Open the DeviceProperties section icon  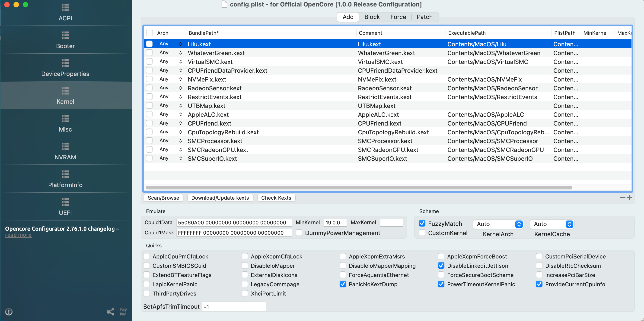coord(65,63)
